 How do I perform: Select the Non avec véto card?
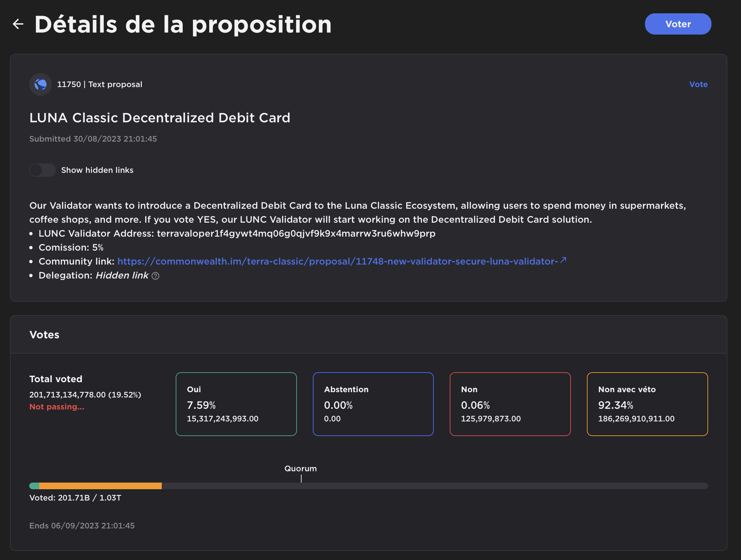click(x=647, y=404)
